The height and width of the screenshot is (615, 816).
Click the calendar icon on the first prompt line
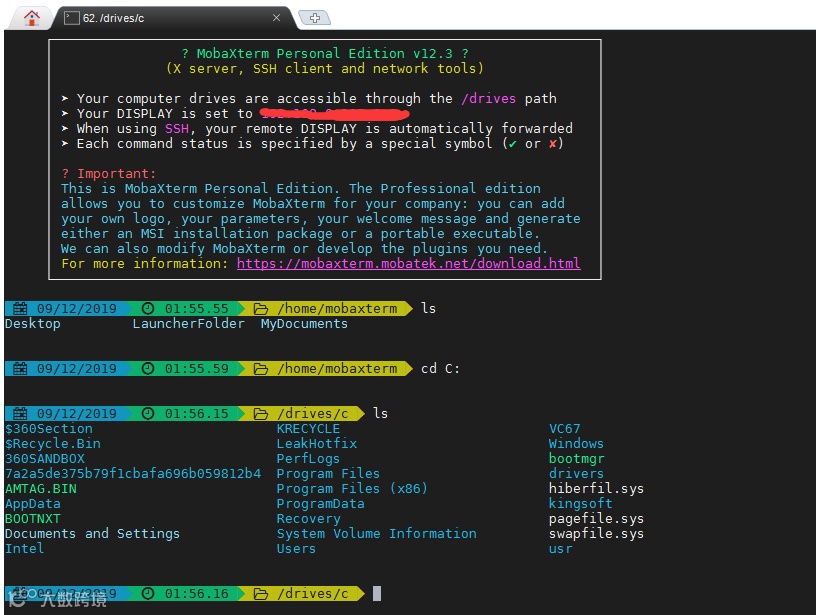pyautogui.click(x=20, y=309)
